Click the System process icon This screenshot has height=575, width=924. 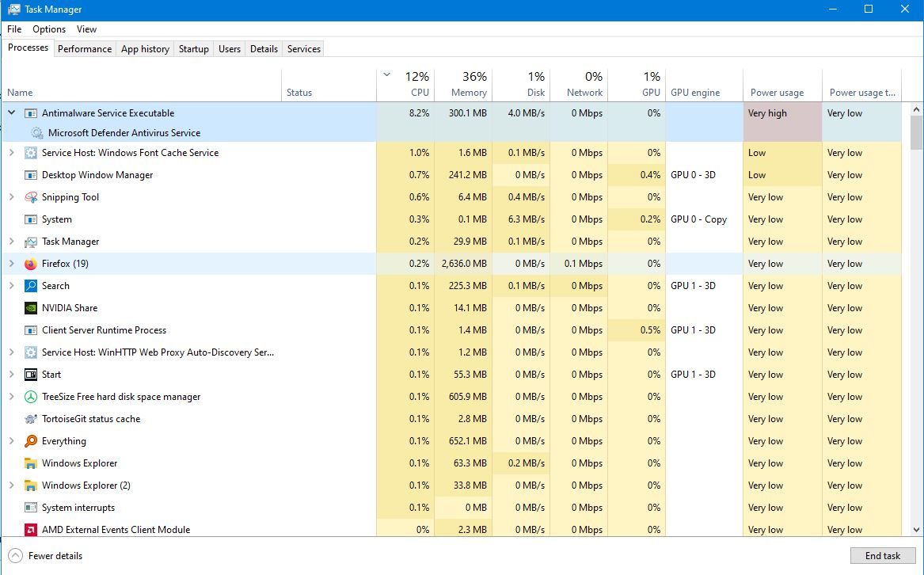(x=31, y=219)
